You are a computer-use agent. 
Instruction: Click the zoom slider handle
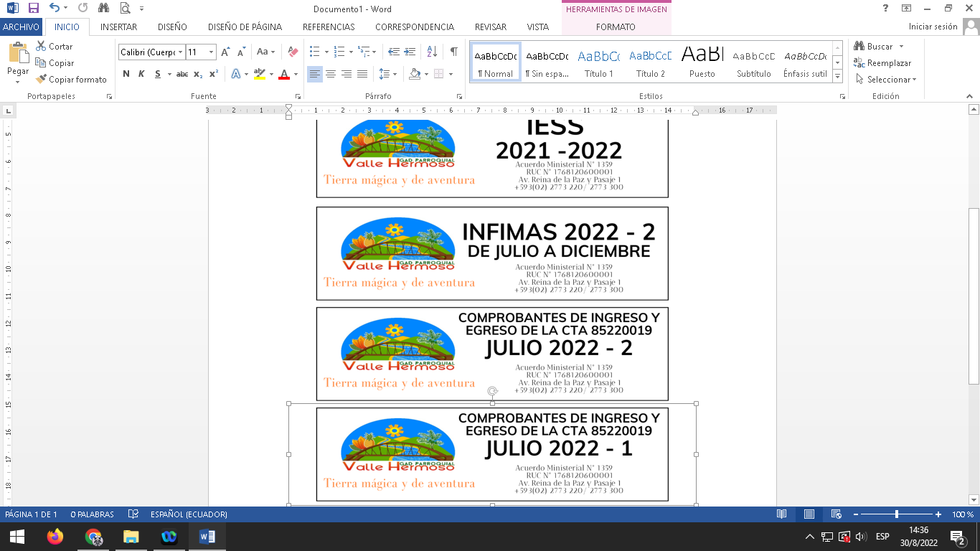tap(897, 514)
